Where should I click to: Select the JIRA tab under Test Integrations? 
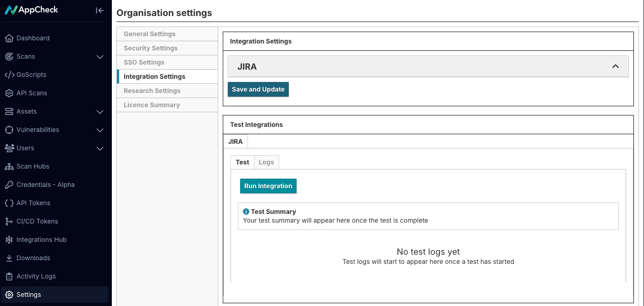coord(235,141)
